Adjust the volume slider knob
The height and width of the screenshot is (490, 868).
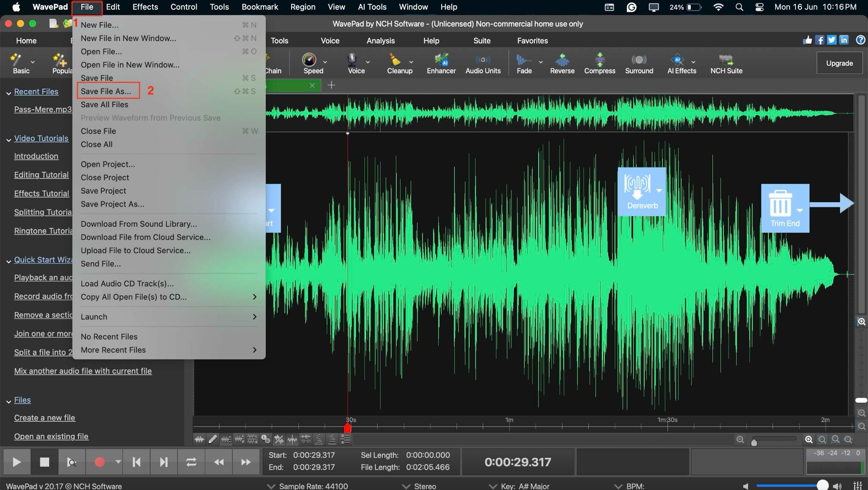(822, 485)
